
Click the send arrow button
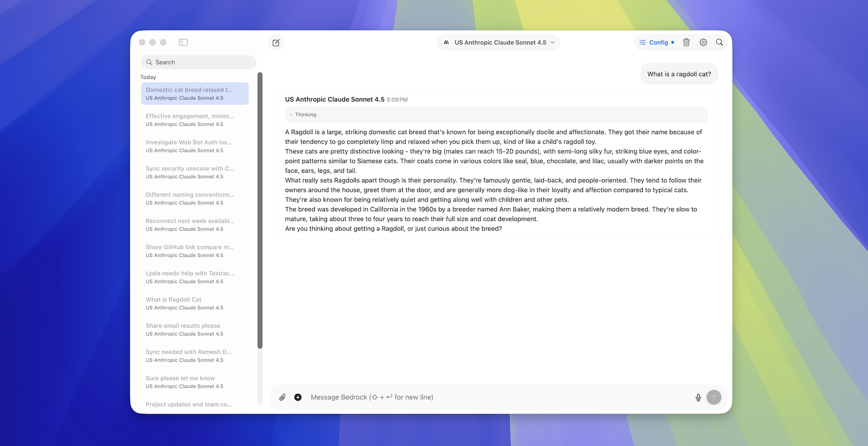714,397
